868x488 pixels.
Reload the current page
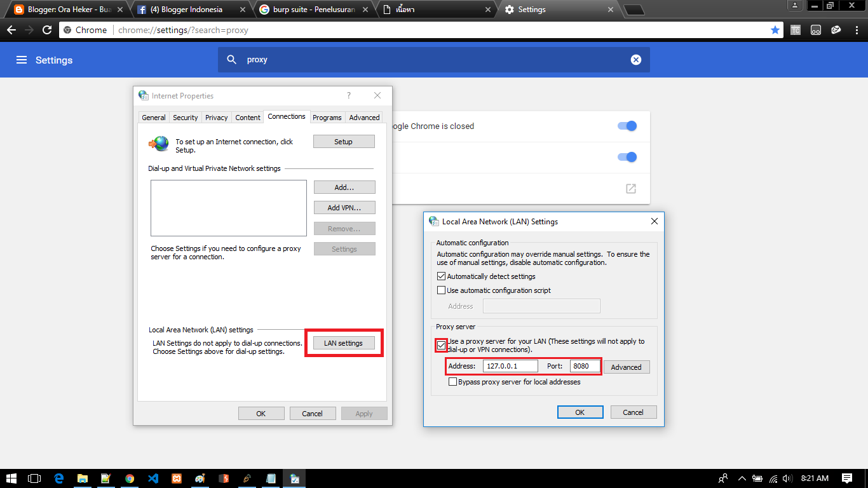click(46, 29)
